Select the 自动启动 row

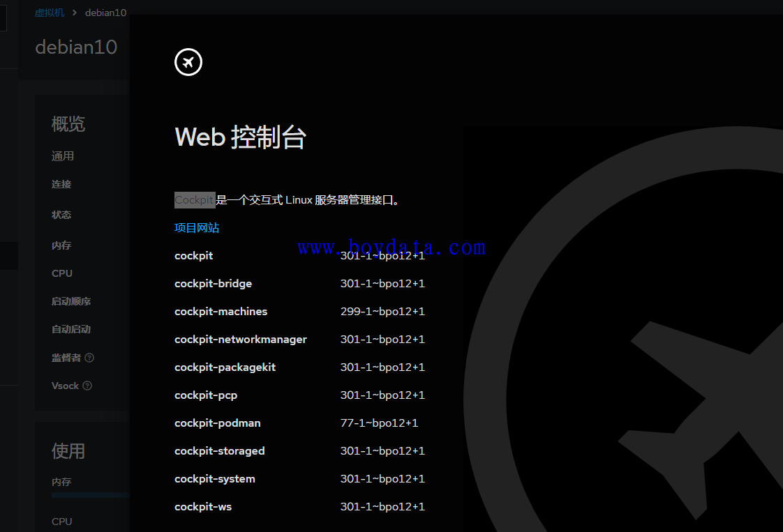coord(71,329)
